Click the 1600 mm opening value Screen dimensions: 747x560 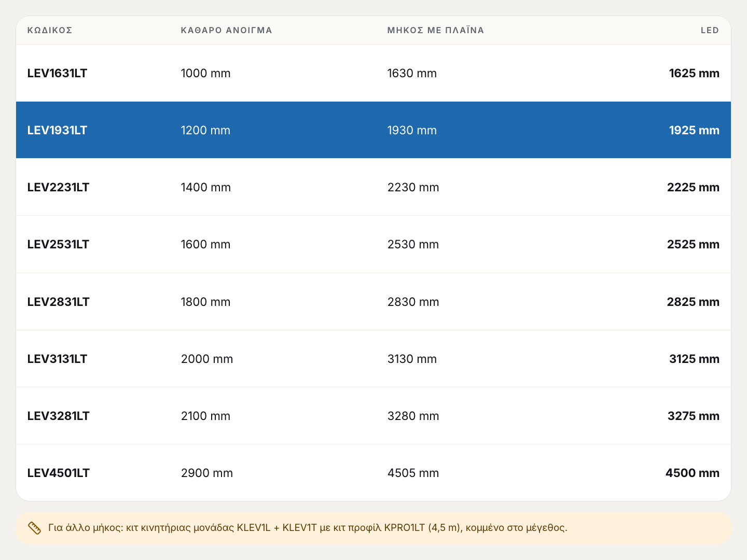(x=205, y=244)
